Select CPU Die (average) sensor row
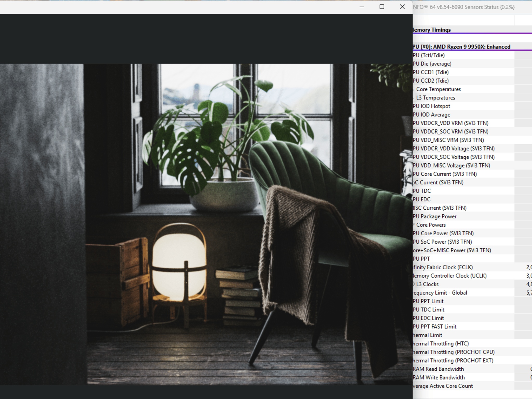Screen dimensions: 532x399 [472, 64]
